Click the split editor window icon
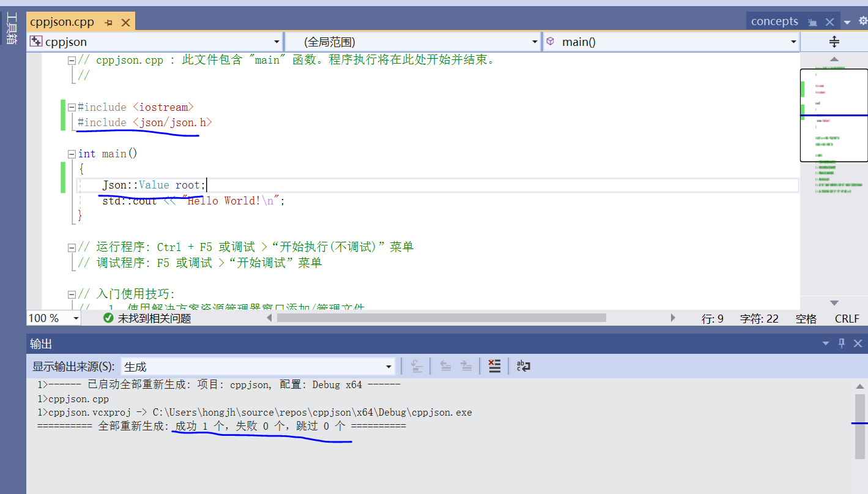The height and width of the screenshot is (494, 868). [834, 41]
